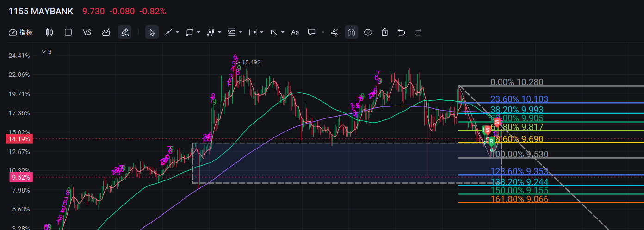This screenshot has height=230, width=644.
Task: Open the line tool dropdown arrow
Action: [x=179, y=32]
